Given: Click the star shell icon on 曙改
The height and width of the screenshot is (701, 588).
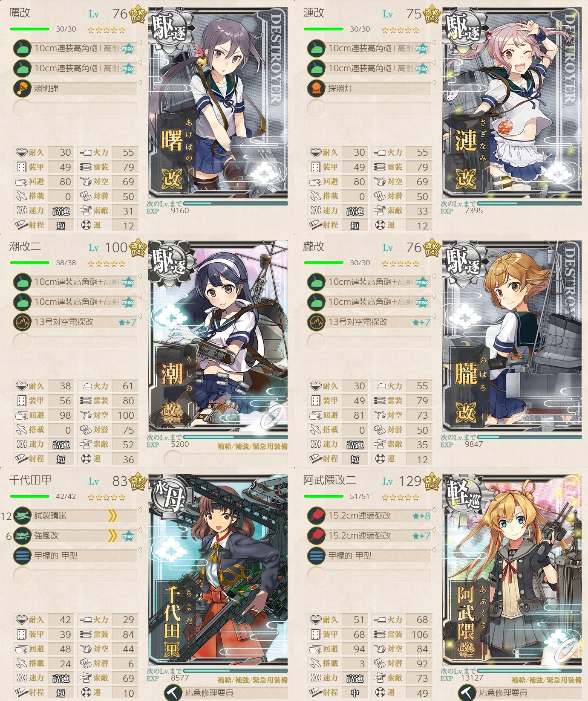Looking at the screenshot, I should click(x=22, y=88).
